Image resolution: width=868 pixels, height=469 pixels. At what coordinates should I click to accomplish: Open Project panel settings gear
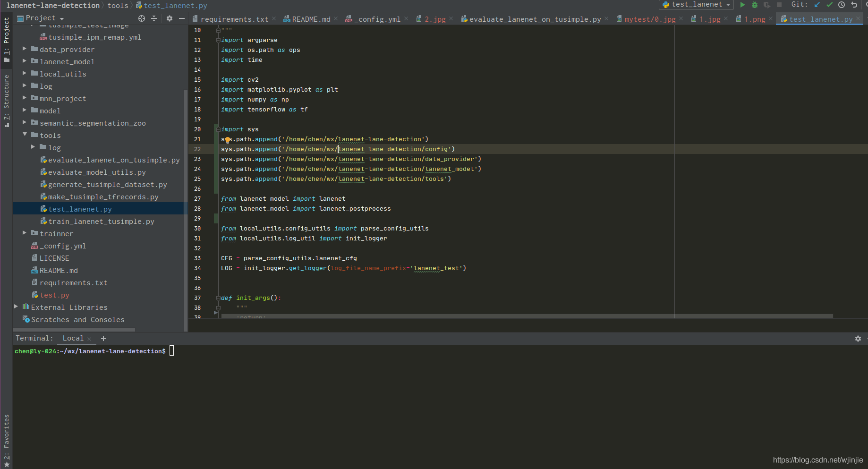coord(170,18)
